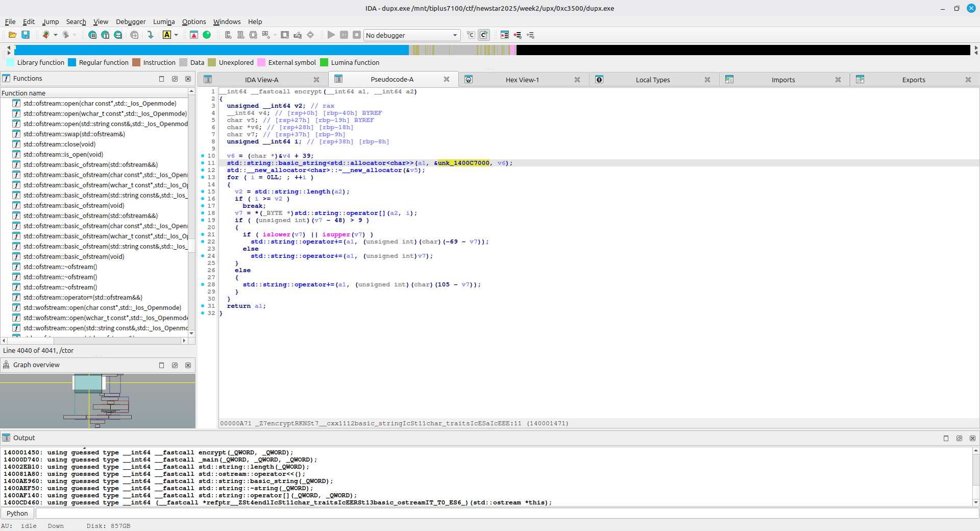Click the Regular function color swatch

pyautogui.click(x=72, y=62)
